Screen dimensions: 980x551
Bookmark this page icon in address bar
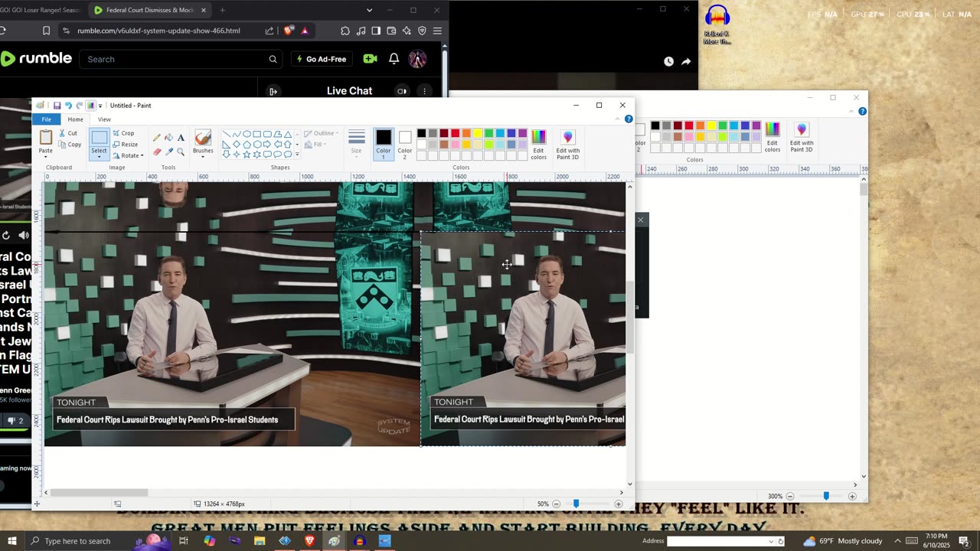[47, 31]
